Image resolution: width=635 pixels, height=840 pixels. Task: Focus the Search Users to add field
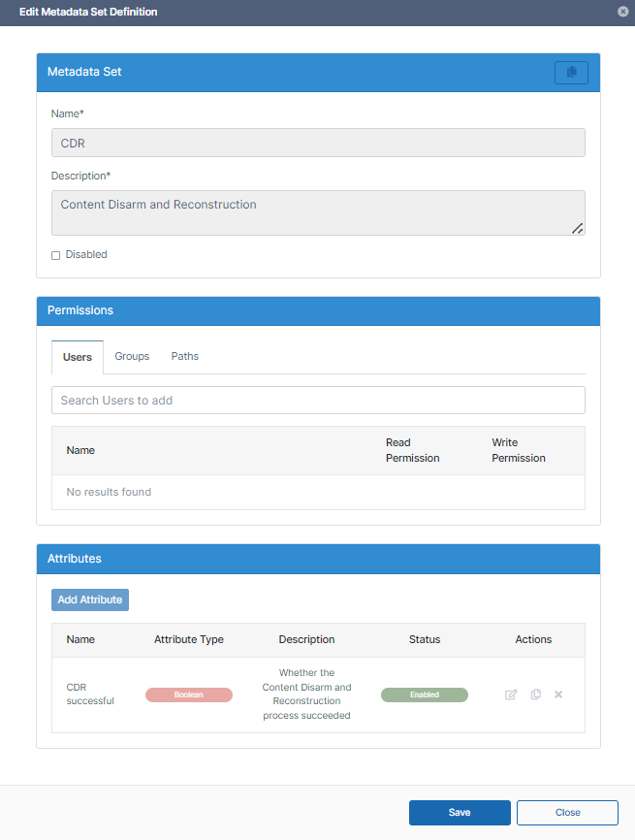point(318,400)
